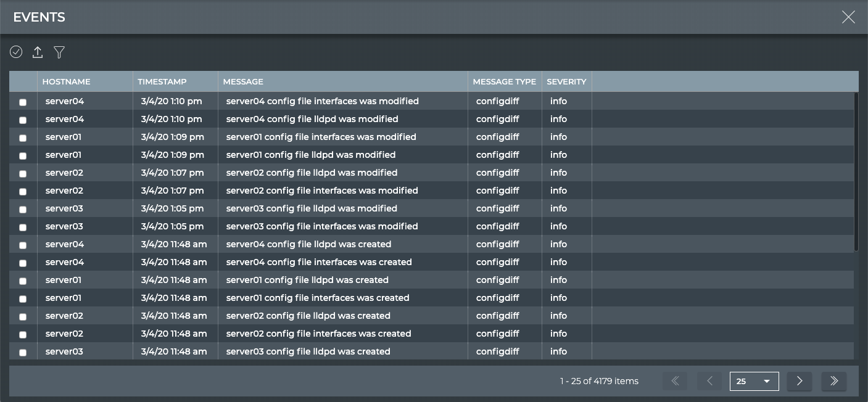
Task: Tick checkbox for server03 interfaces modified row
Action: click(23, 227)
